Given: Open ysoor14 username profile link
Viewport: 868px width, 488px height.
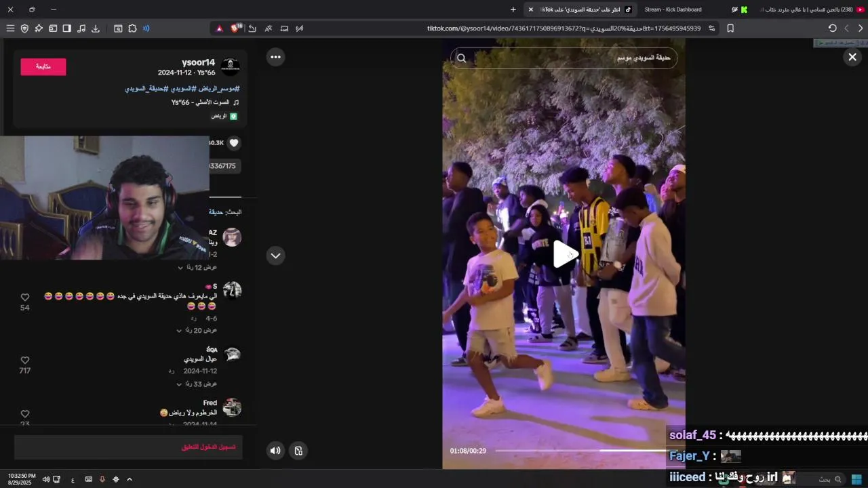Looking at the screenshot, I should point(198,62).
